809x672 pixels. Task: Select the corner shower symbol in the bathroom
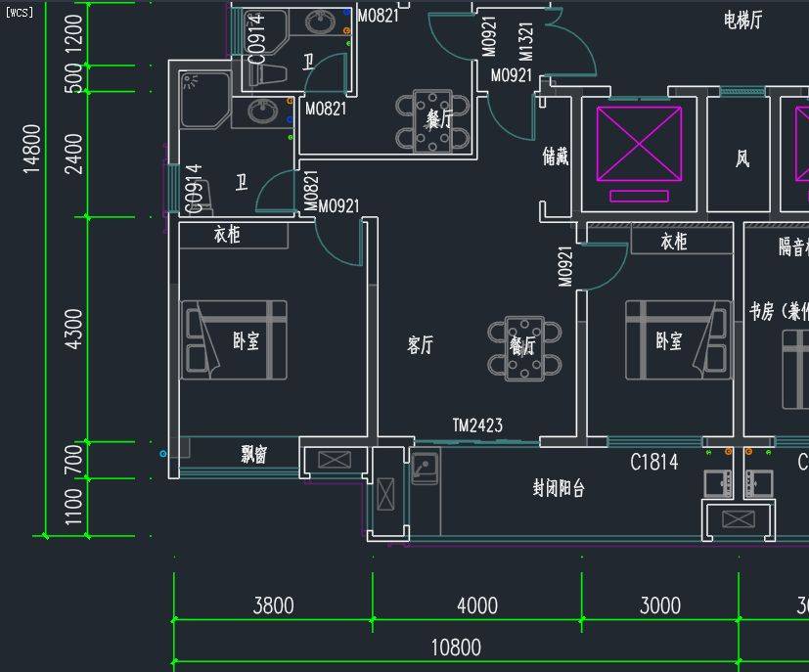[x=203, y=101]
